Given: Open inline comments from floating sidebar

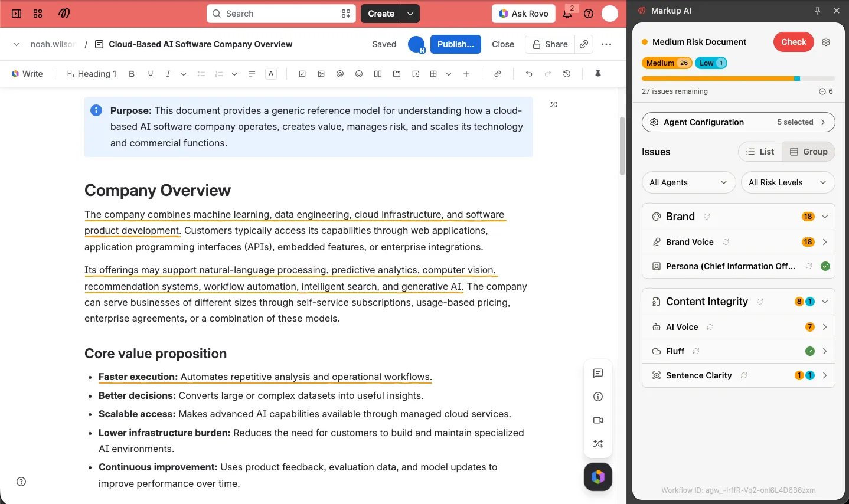Looking at the screenshot, I should [598, 373].
